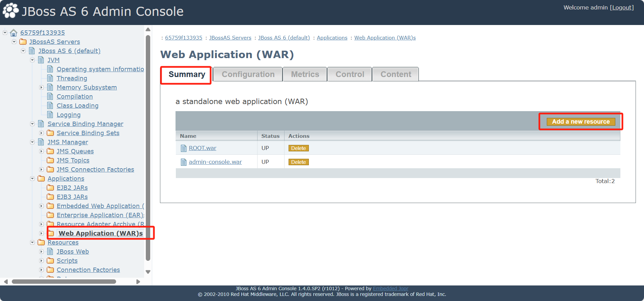644x301 pixels.
Task: Click the JBoss logo in the header
Action: pos(11,10)
